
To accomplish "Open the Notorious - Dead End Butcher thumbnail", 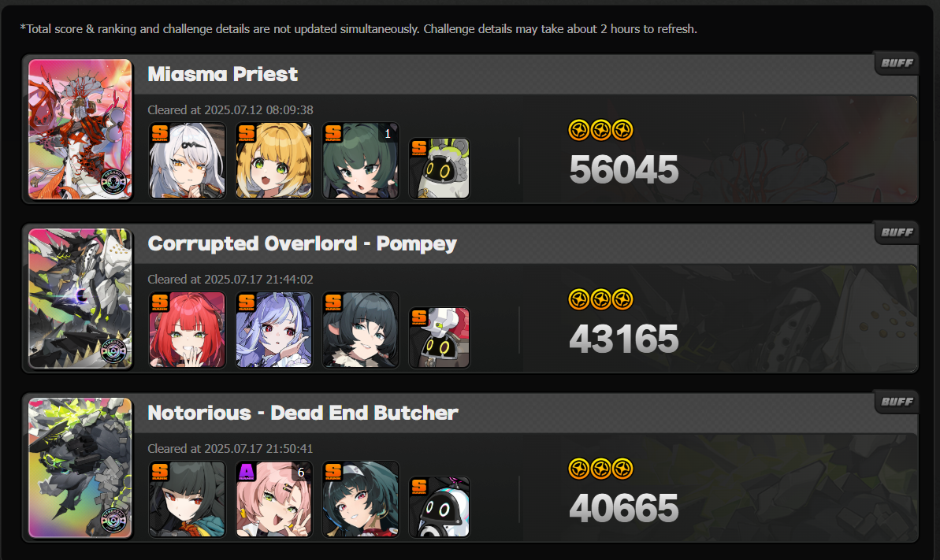I will click(x=80, y=468).
